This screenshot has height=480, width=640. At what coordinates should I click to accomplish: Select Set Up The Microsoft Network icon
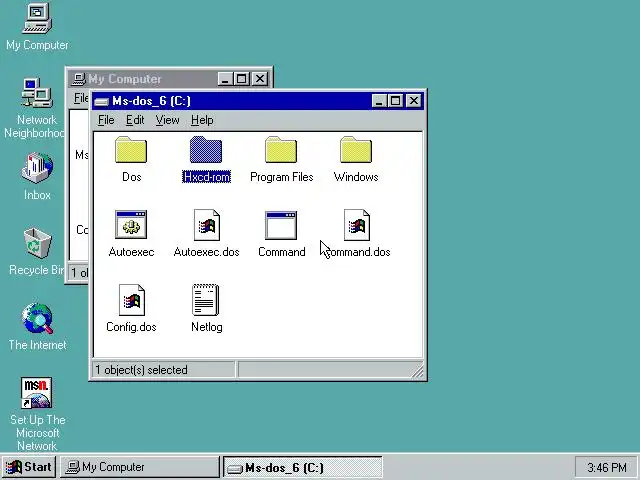coord(37,393)
